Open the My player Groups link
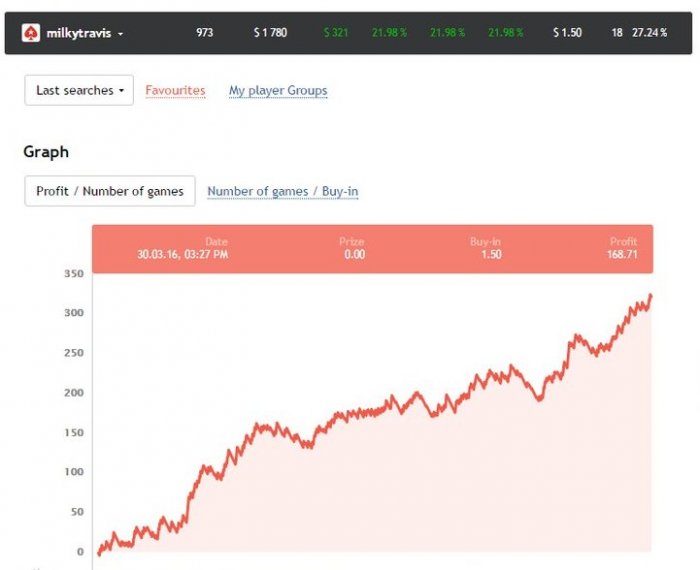The width and height of the screenshot is (700, 570). pyautogui.click(x=278, y=90)
